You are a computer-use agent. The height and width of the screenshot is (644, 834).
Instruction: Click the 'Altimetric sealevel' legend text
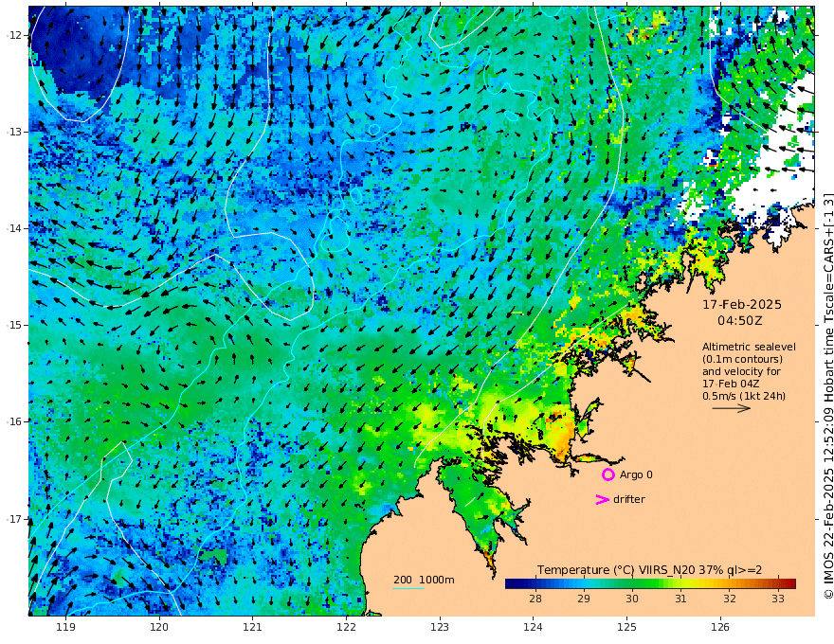[x=749, y=347]
